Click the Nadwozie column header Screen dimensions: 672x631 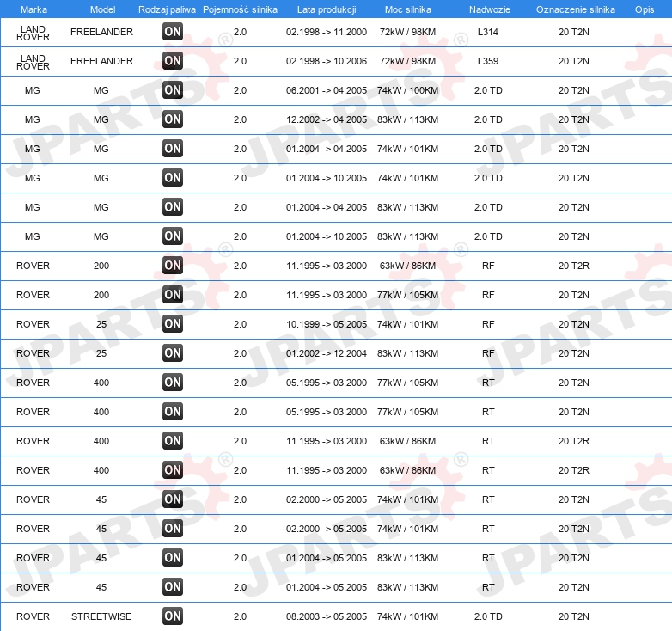tap(490, 9)
